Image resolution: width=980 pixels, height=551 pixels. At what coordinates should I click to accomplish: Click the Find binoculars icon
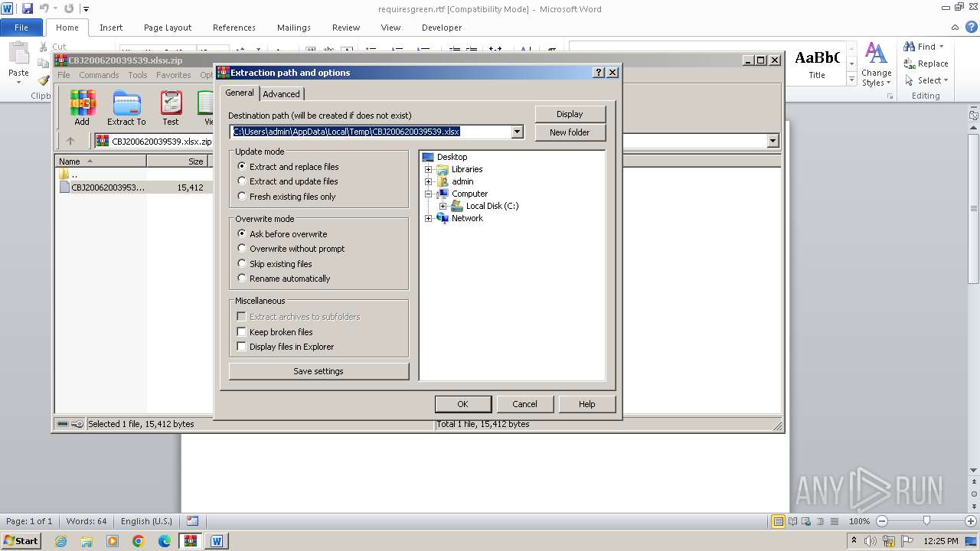coord(910,47)
